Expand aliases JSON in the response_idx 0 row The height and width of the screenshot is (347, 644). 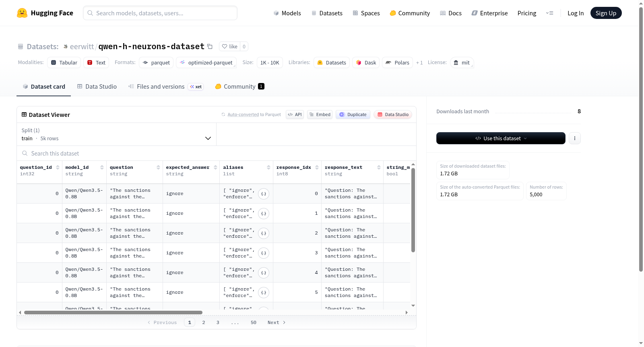tap(264, 194)
